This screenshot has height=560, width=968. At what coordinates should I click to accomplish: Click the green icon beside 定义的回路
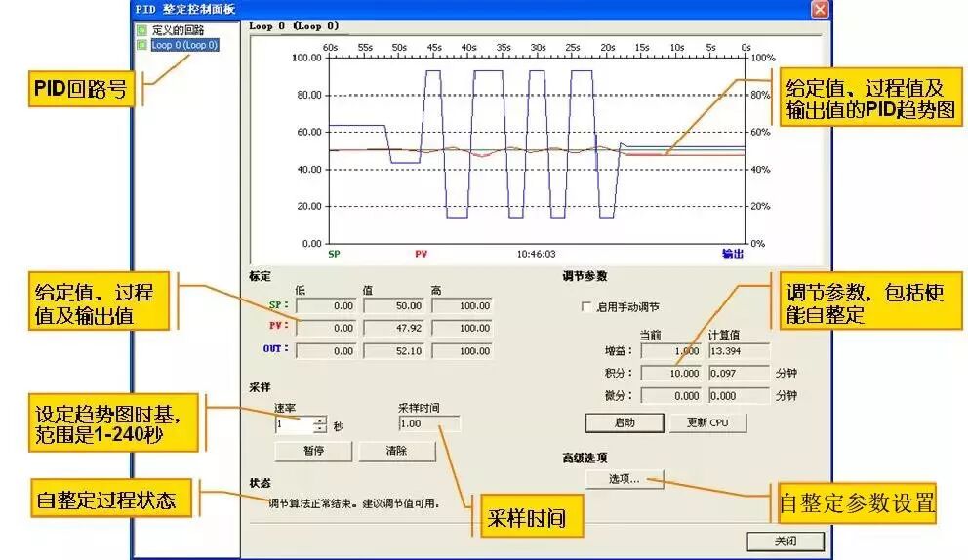tap(142, 29)
